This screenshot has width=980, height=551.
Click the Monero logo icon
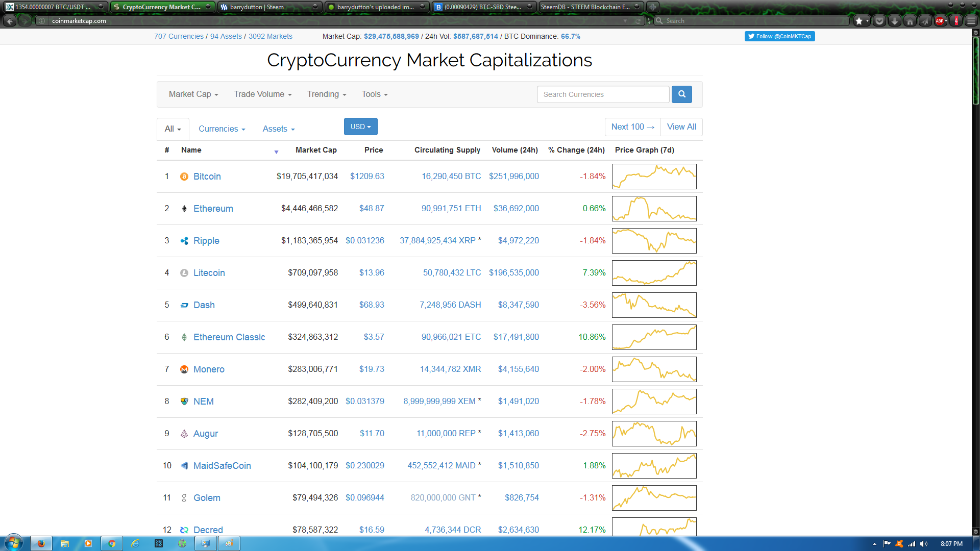click(184, 369)
